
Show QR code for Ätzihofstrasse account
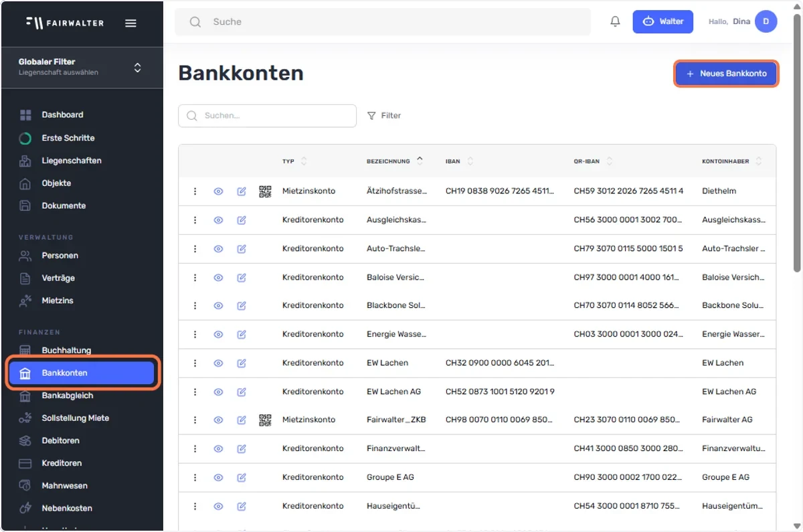pos(265,191)
